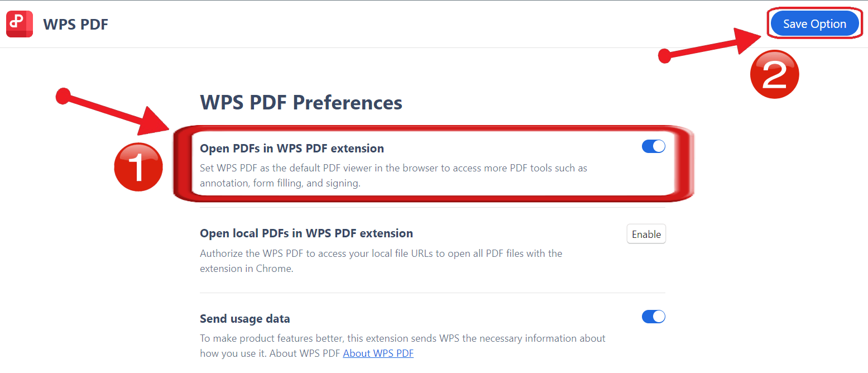
Task: Select the Open local PDFs section heading
Action: click(306, 233)
